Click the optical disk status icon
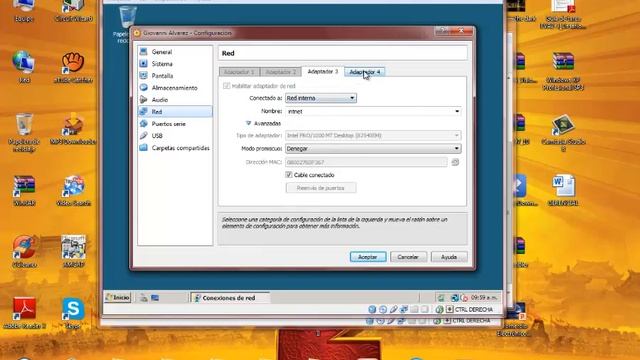This screenshot has height=360, width=640. 382,309
